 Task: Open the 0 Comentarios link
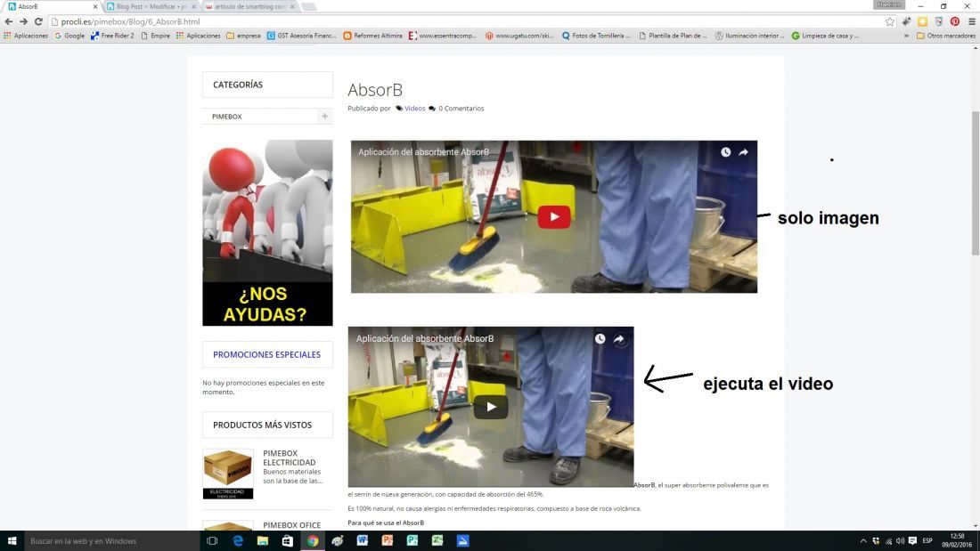(461, 108)
